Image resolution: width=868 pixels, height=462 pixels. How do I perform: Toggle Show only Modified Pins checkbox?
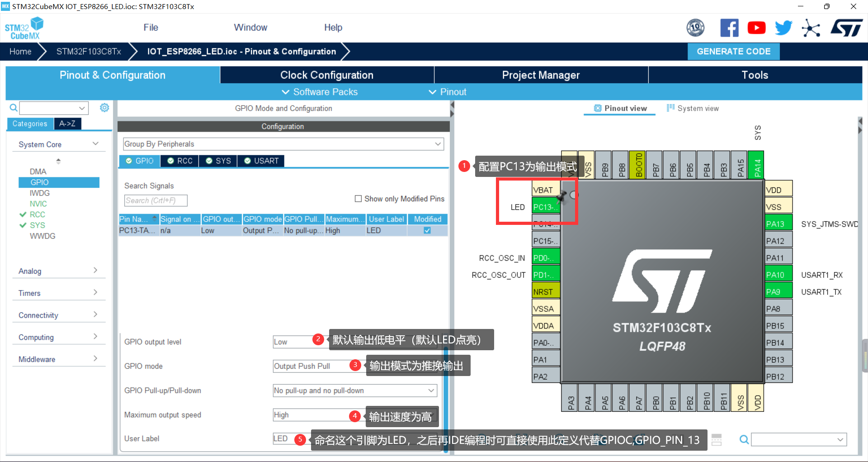358,199
